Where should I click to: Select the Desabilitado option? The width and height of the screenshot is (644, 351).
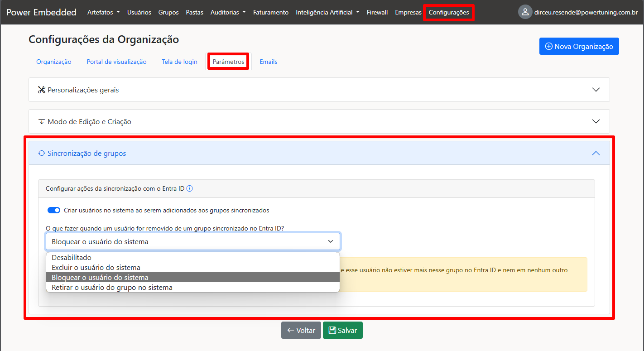point(72,258)
